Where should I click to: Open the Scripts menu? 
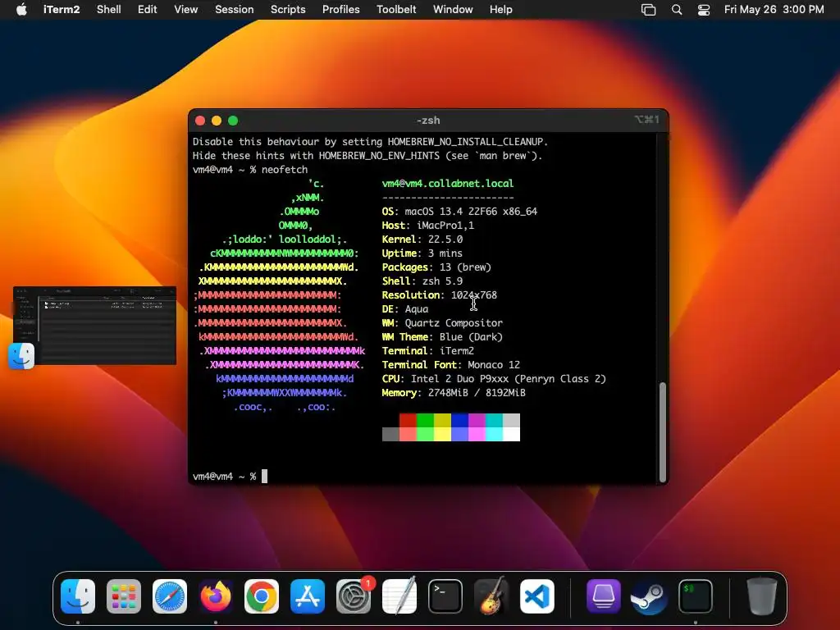[288, 10]
